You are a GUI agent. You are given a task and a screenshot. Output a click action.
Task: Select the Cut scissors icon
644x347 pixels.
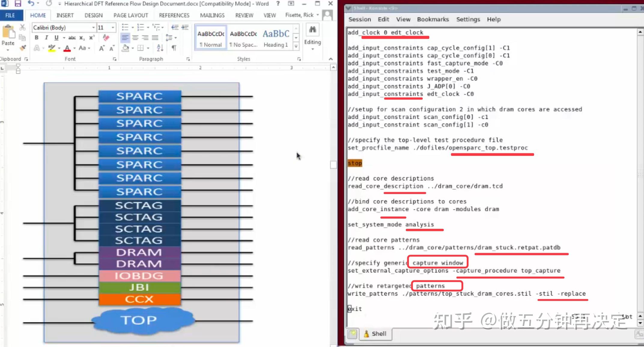22,27
